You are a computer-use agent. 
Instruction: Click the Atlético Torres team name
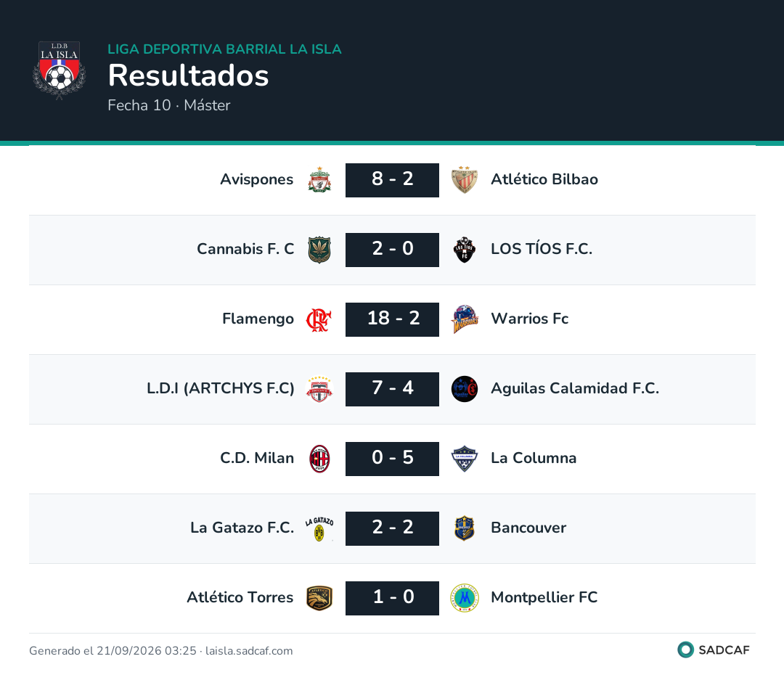coord(240,597)
